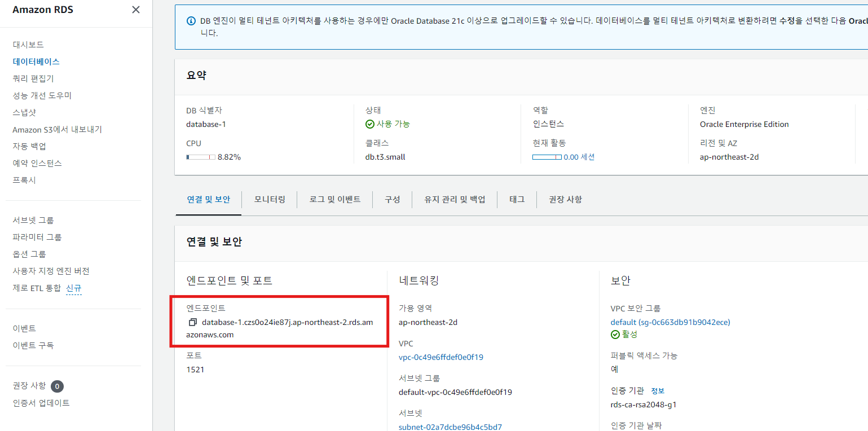Open 사용자 지정 엔진 버전

[x=51, y=271]
